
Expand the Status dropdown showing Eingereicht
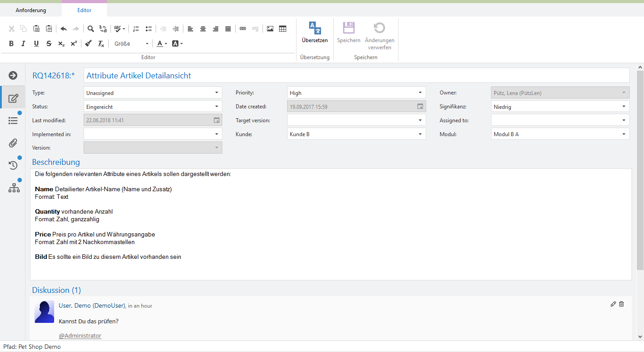click(216, 107)
